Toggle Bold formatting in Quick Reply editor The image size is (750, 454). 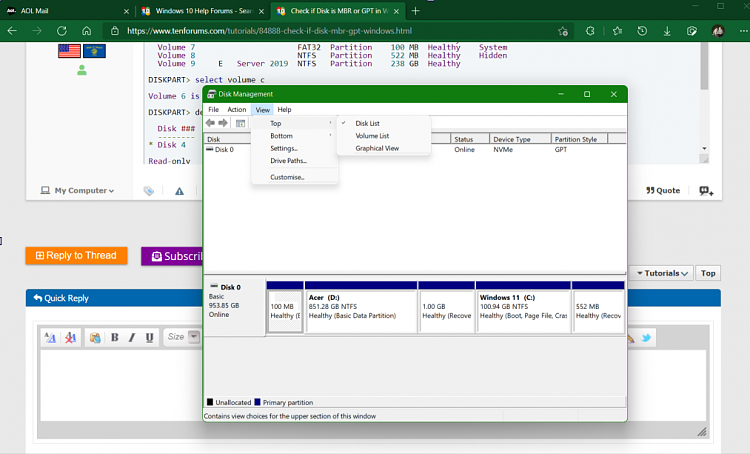coord(115,337)
